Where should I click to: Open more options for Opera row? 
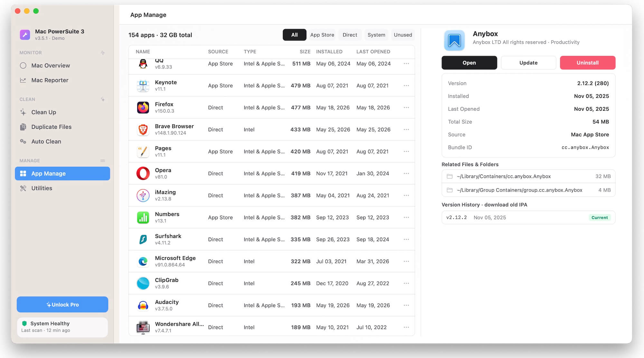click(x=406, y=174)
